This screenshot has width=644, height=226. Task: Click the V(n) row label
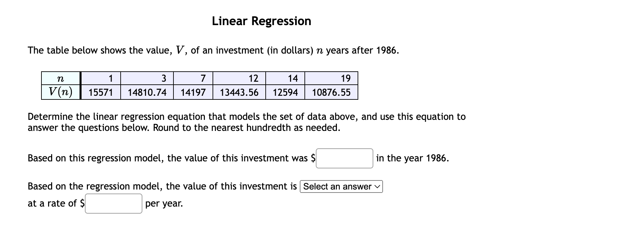[x=60, y=92]
